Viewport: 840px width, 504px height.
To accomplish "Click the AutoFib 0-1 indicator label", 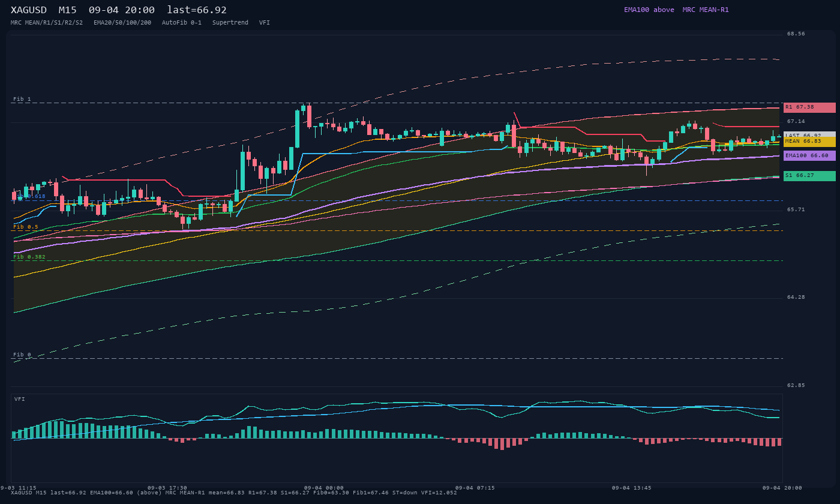I will [182, 23].
